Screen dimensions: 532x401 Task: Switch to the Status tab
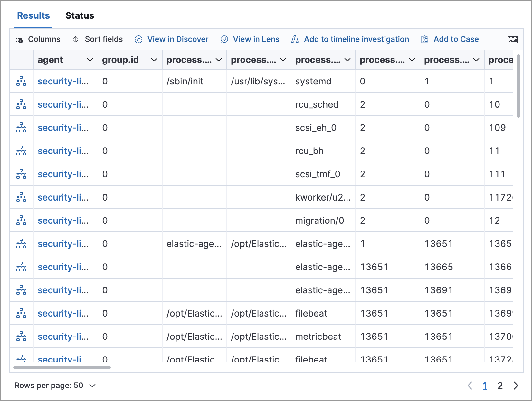[x=80, y=15]
